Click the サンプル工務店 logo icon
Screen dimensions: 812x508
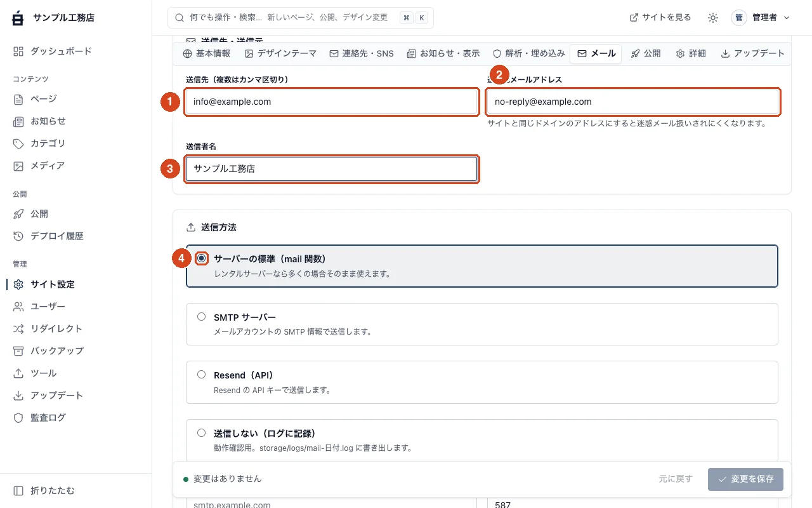[18, 18]
